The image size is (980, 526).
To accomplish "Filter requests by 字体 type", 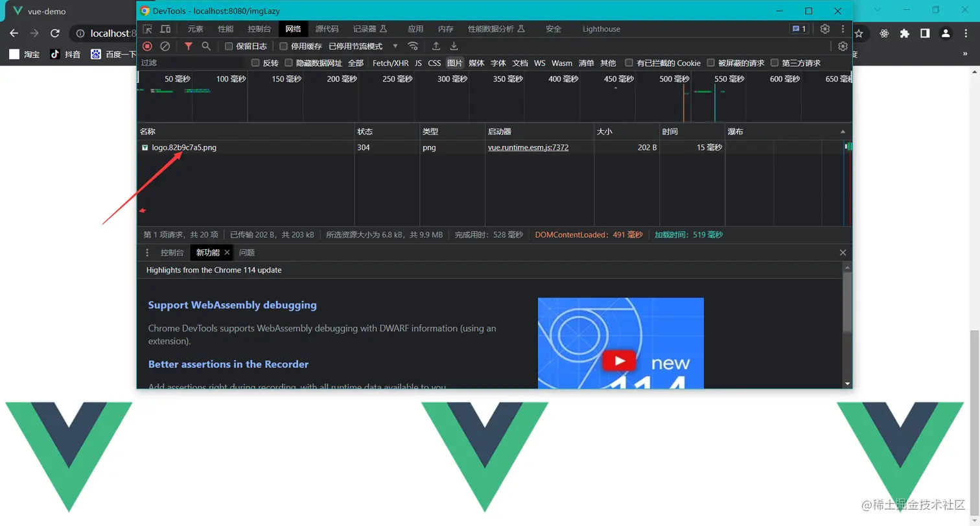I will (498, 63).
